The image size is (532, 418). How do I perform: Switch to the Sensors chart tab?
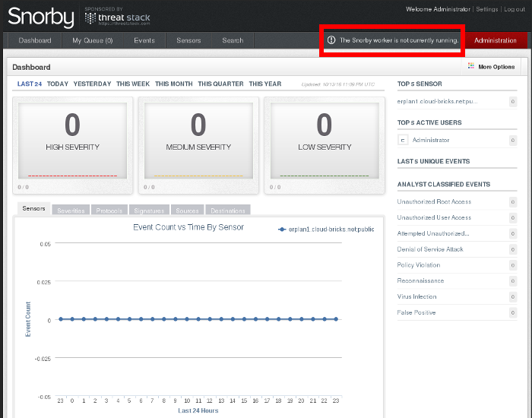click(33, 209)
